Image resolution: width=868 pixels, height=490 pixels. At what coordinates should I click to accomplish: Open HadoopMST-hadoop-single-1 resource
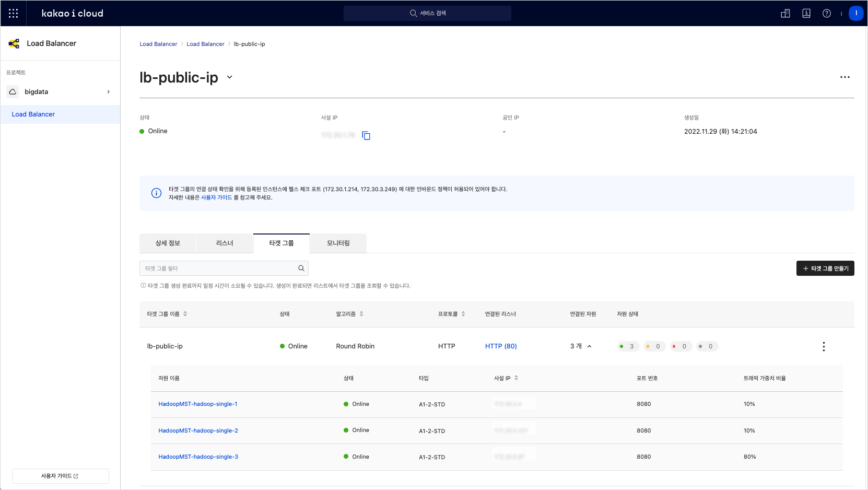pyautogui.click(x=198, y=404)
